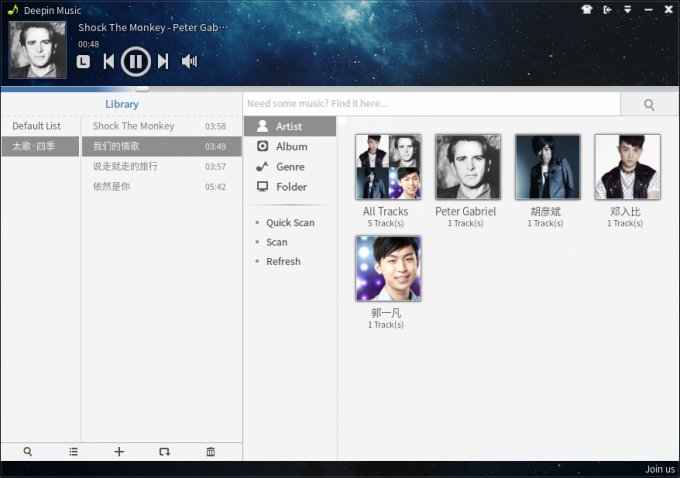Switch to the Artist view

[290, 126]
